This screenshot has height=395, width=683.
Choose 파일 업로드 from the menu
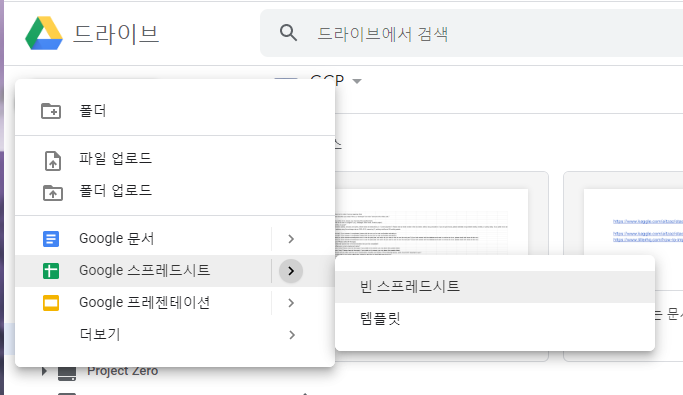tap(175, 159)
